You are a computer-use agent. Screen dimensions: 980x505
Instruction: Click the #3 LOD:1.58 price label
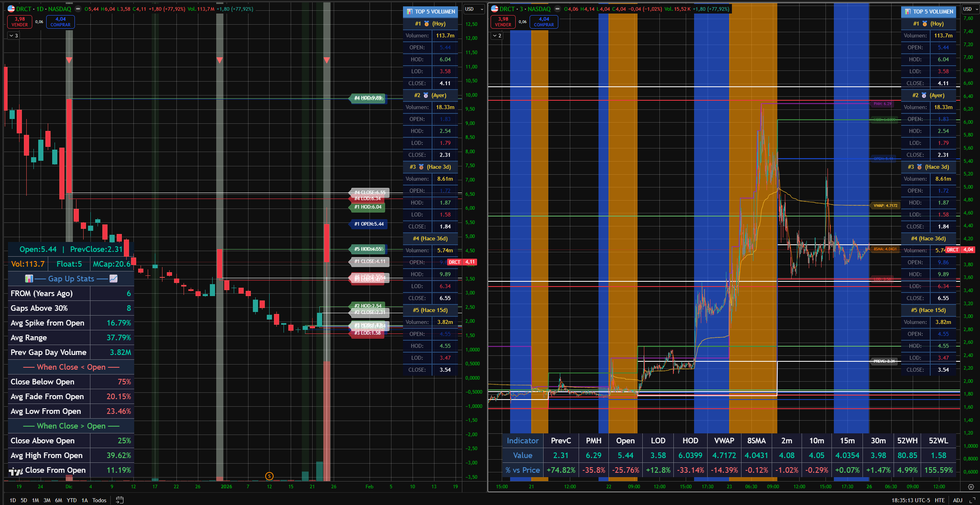(x=367, y=333)
